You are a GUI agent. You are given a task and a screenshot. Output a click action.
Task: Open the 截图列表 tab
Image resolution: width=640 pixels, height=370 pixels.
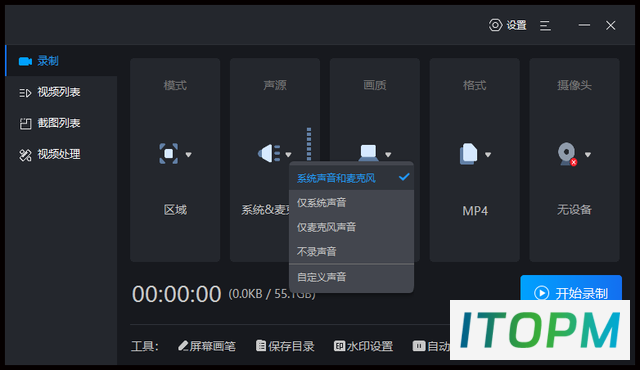(x=61, y=123)
